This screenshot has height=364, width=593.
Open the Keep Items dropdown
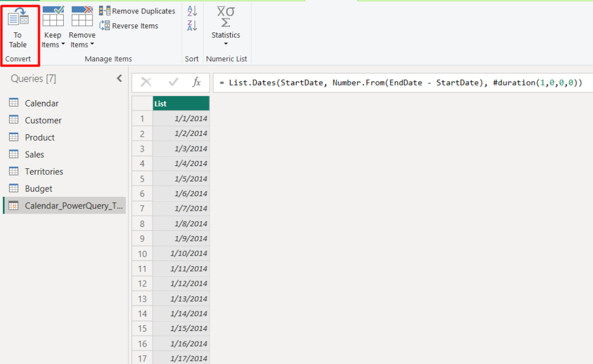pyautogui.click(x=53, y=27)
